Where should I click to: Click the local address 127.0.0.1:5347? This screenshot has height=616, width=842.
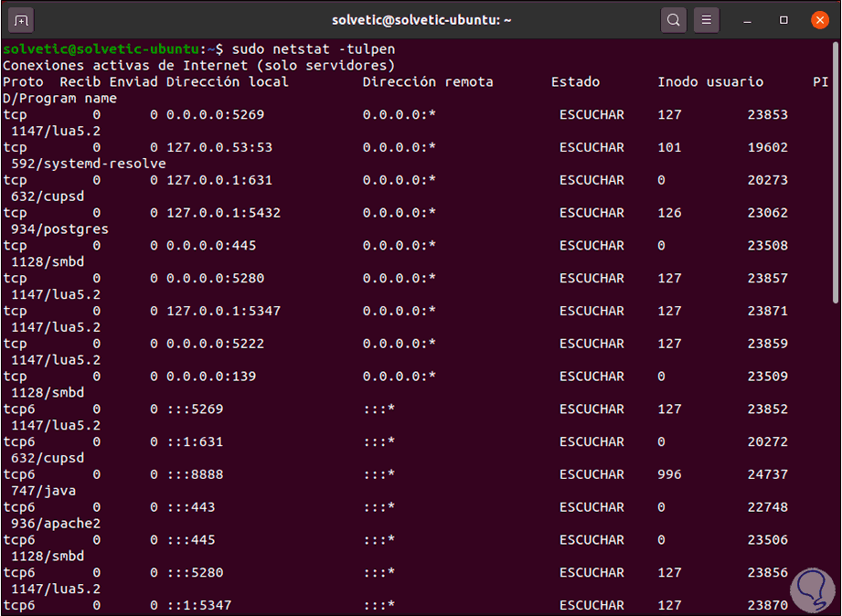pos(223,311)
